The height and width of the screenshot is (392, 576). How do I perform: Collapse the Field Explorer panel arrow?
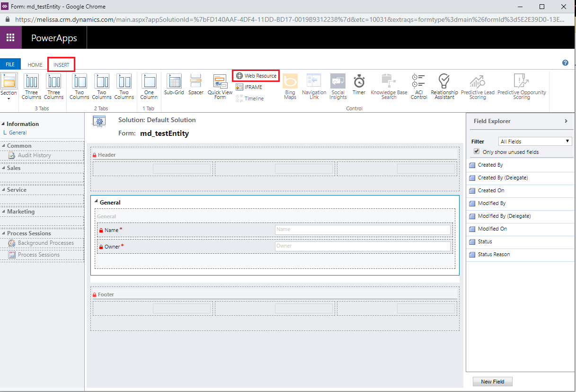tap(566, 121)
